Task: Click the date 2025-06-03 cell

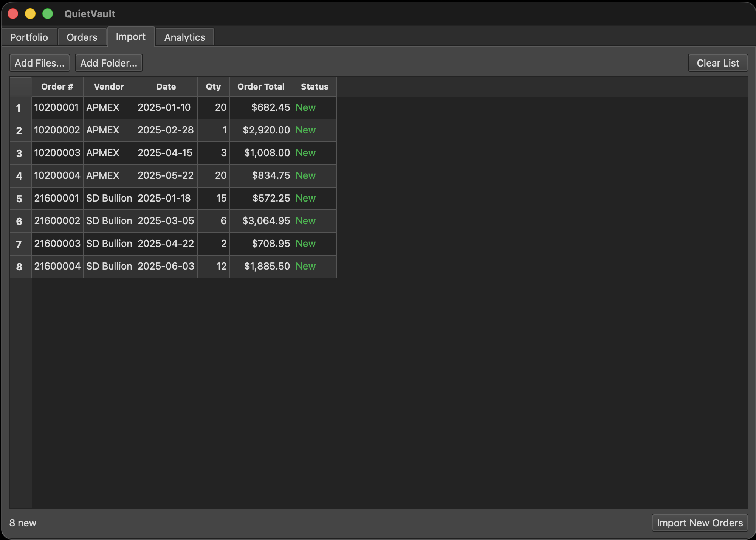Action: [166, 267]
